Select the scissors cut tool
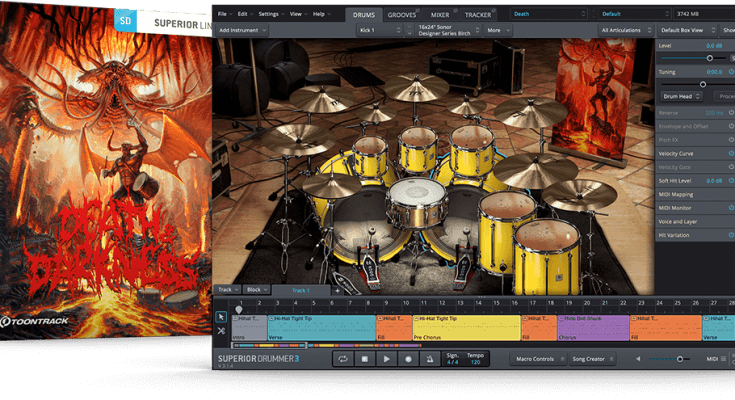Image resolution: width=735 pixels, height=400 pixels. [222, 331]
